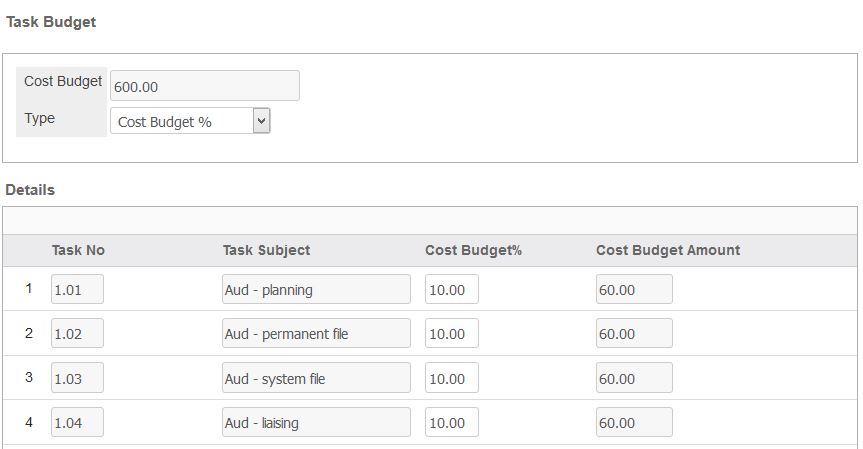Click Cost Budget Amount of row 1
The height and width of the screenshot is (449, 863).
(634, 289)
